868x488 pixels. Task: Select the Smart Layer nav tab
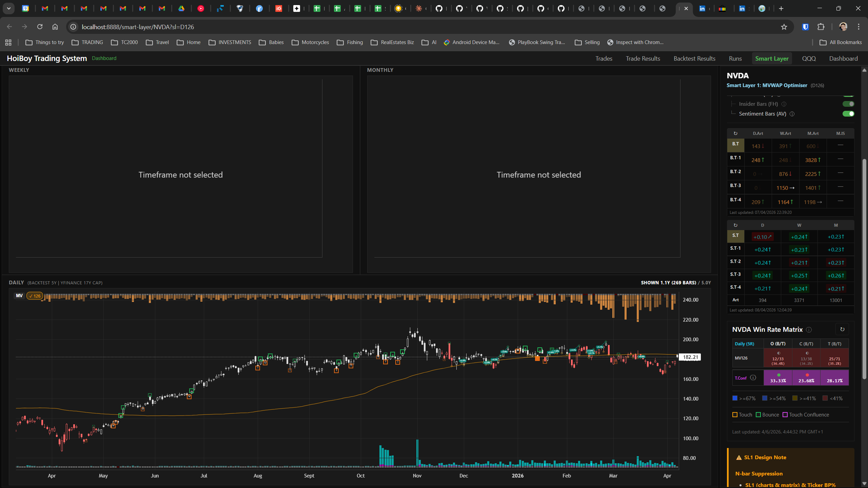pyautogui.click(x=772, y=59)
